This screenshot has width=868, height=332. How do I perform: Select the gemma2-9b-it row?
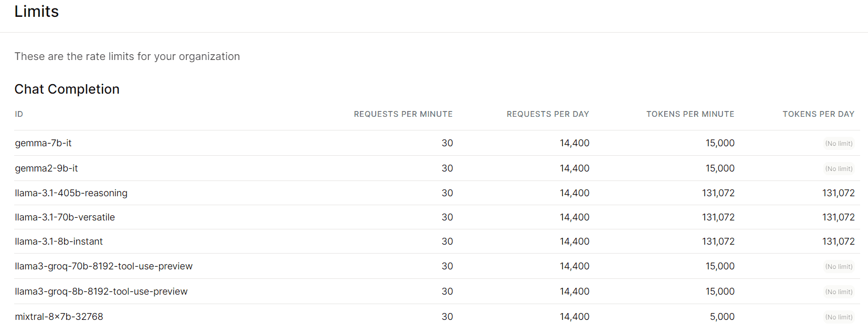tap(437, 168)
